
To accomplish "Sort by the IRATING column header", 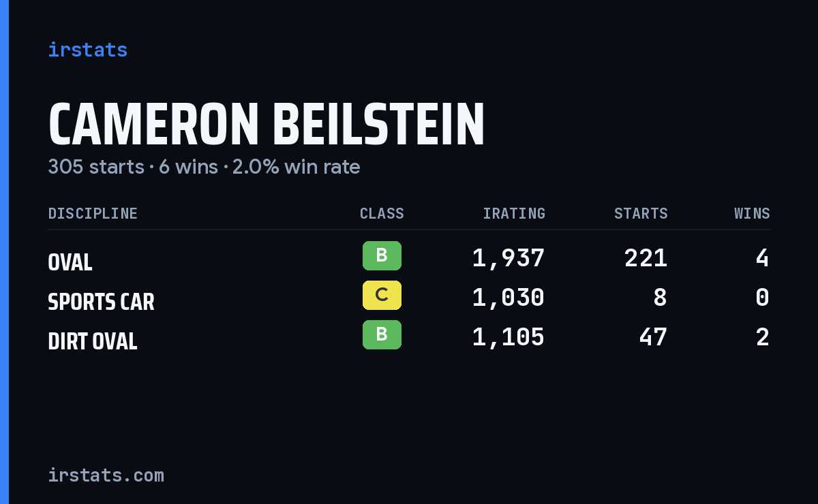I will tap(514, 214).
